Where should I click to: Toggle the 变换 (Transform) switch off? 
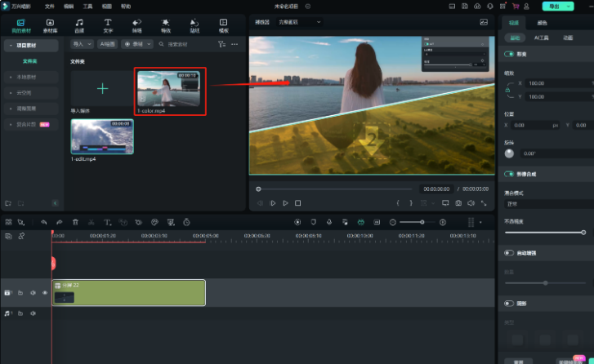click(x=509, y=54)
